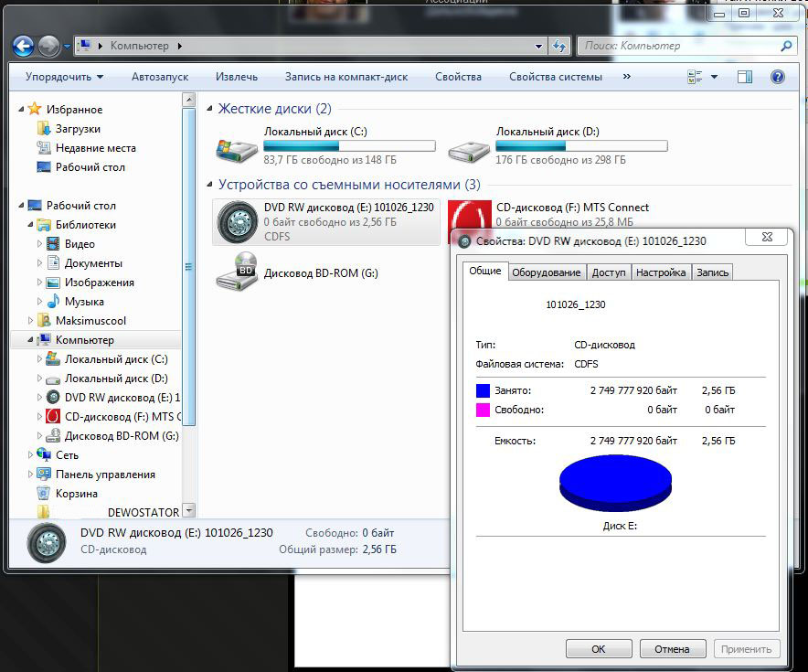Expand the Сеть tree node
The width and height of the screenshot is (808, 672).
[30, 455]
